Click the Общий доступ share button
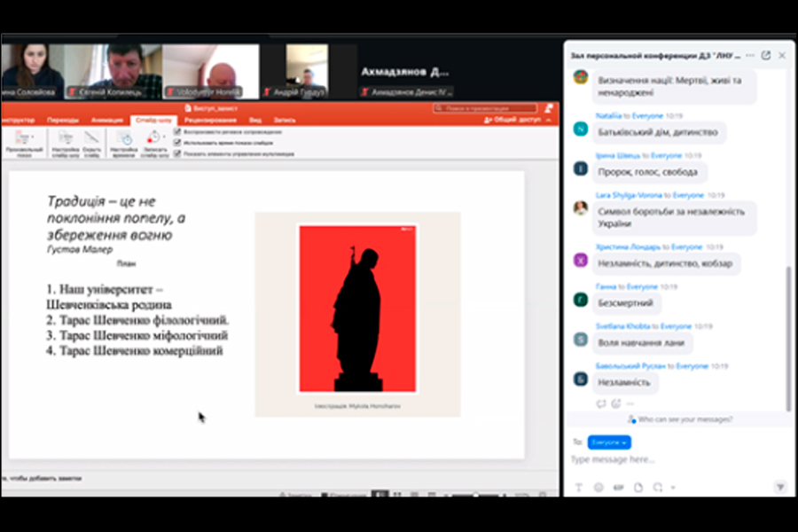Image resolution: width=798 pixels, height=532 pixels. coord(512,120)
